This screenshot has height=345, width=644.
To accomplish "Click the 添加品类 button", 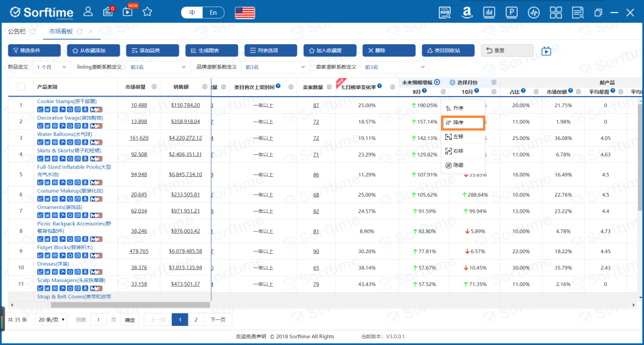I will [x=153, y=51].
